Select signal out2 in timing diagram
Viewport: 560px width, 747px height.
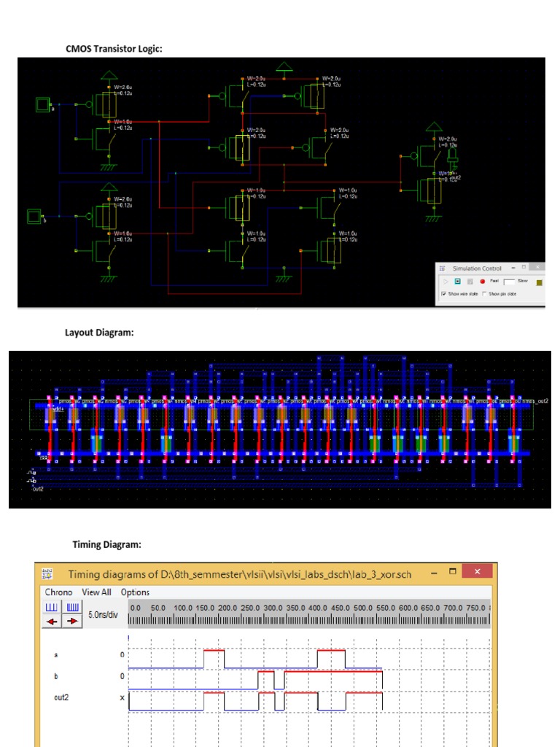tap(61, 697)
